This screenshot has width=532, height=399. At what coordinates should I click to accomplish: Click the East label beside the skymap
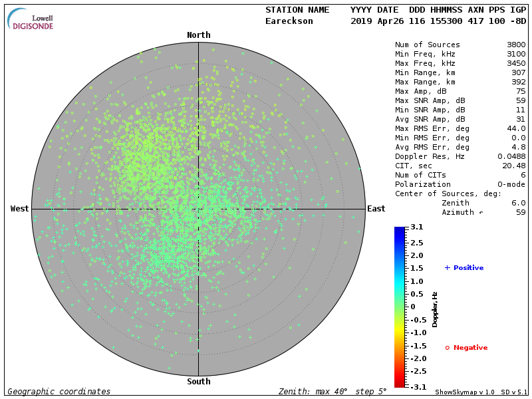pyautogui.click(x=376, y=209)
